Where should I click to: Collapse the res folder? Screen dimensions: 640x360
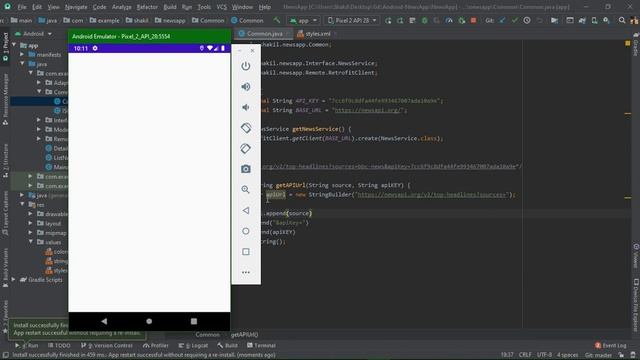(22, 204)
